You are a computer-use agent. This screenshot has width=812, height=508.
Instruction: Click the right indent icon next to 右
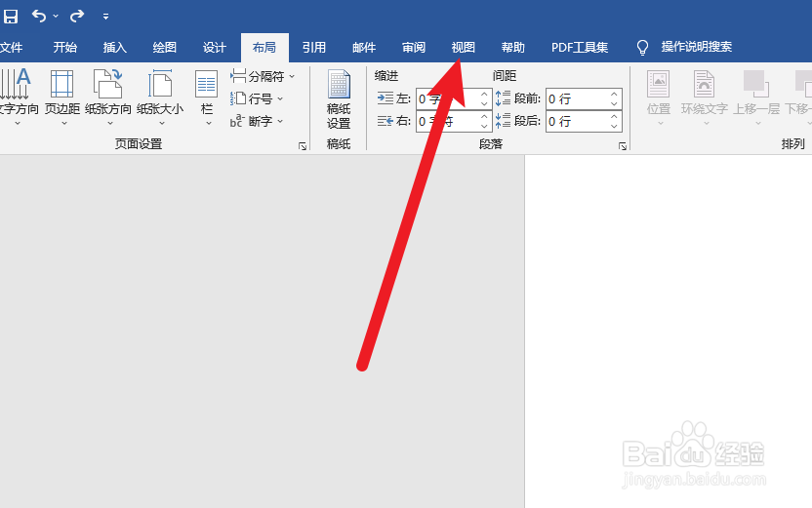[x=386, y=121]
